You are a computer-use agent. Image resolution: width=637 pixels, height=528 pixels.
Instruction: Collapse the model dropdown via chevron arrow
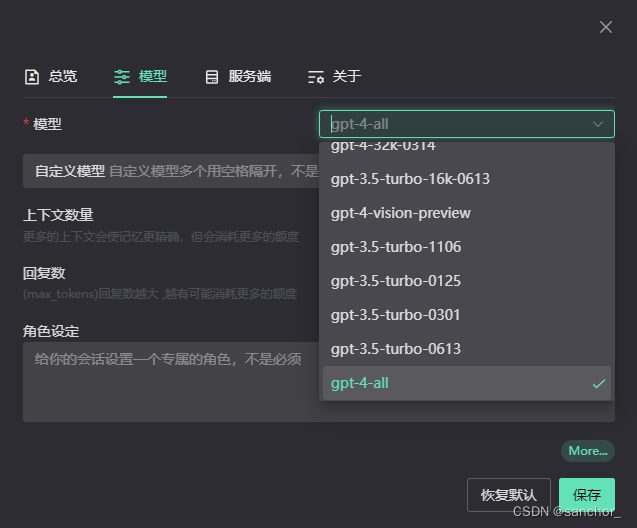pos(598,124)
